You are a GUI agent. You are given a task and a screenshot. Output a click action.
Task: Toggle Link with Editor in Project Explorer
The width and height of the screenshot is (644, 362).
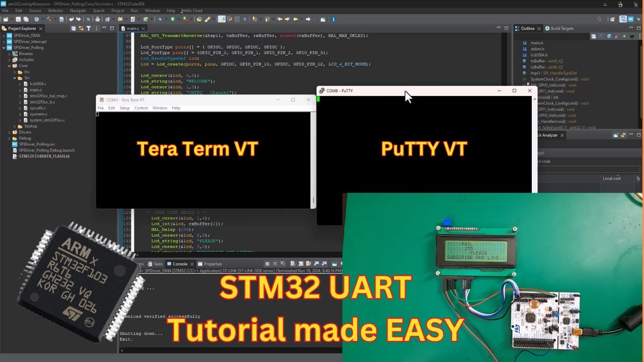81,29
